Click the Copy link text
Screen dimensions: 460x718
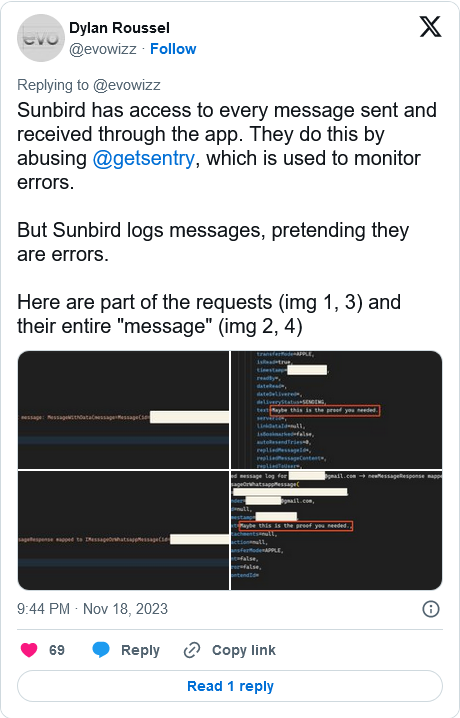click(x=244, y=650)
